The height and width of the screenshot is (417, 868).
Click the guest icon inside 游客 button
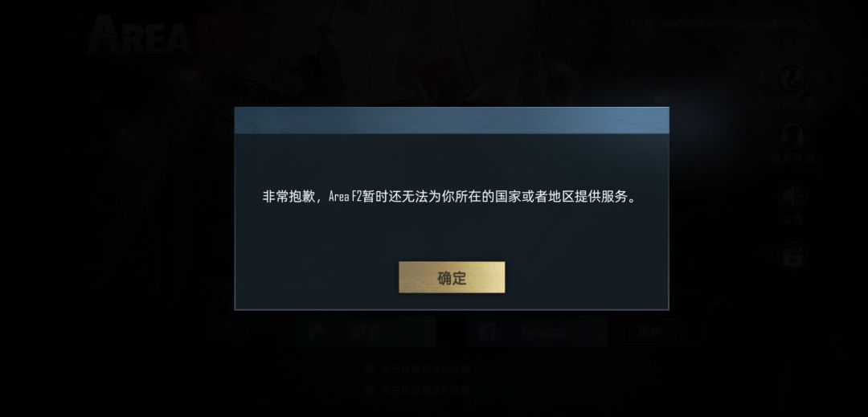pos(316,331)
